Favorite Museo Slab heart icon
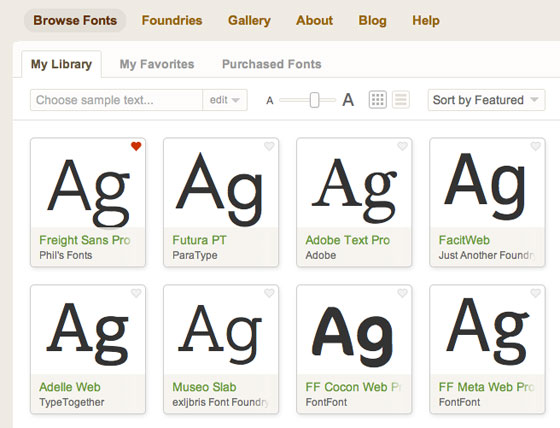 coord(269,293)
